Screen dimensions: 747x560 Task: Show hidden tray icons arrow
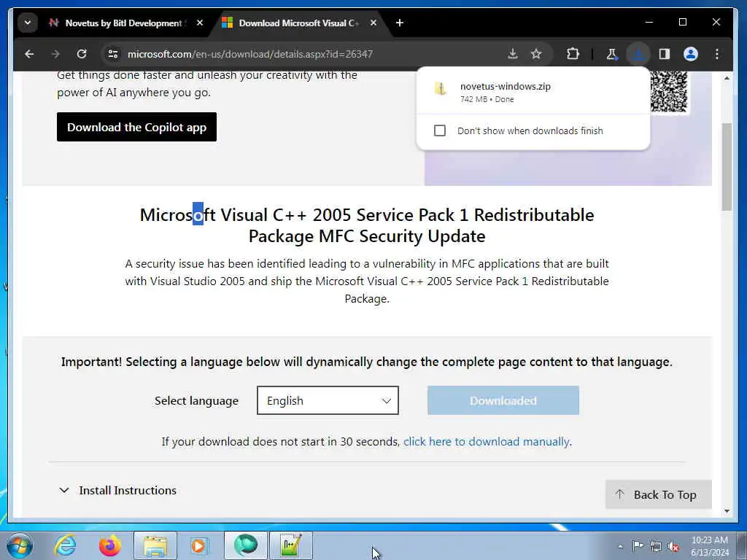pyautogui.click(x=620, y=546)
